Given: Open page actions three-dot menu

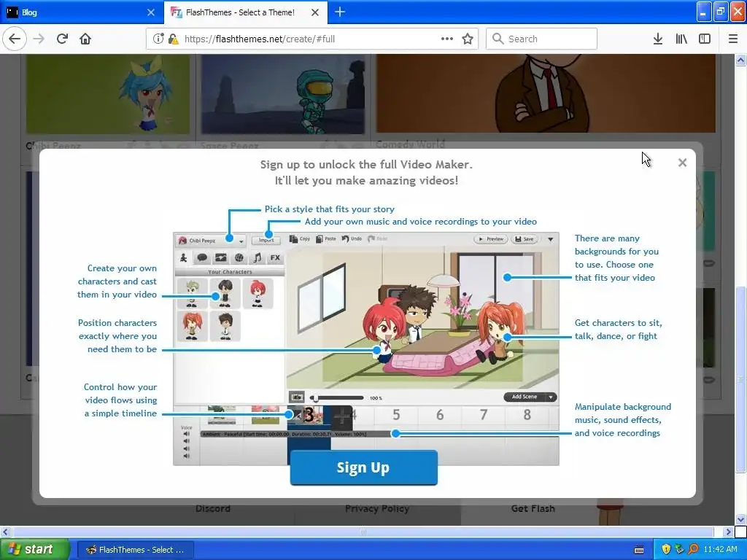Looking at the screenshot, I should 447,39.
